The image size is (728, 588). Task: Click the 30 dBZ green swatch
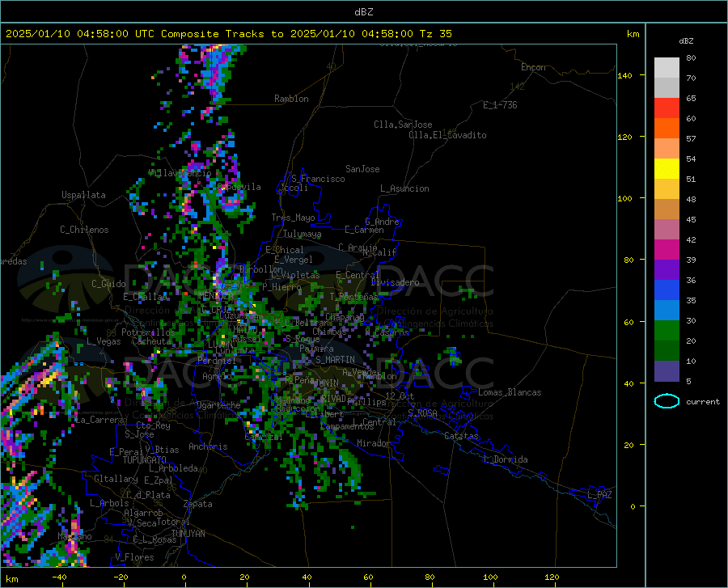[667, 331]
